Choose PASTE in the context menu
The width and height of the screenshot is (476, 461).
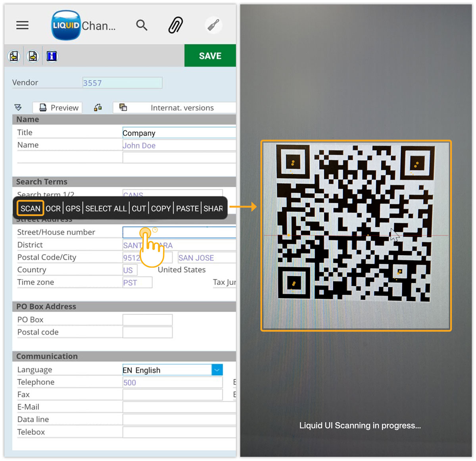pos(187,208)
